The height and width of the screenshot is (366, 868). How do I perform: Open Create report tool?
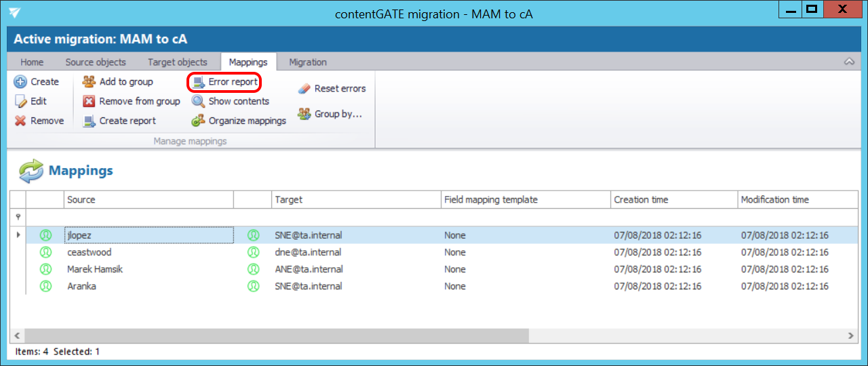click(x=89, y=121)
